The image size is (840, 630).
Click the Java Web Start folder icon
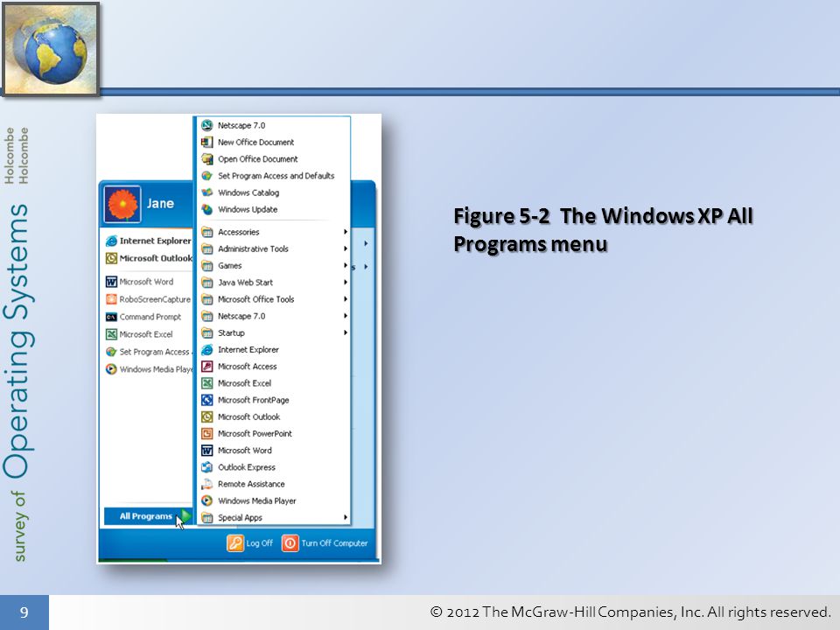[206, 283]
